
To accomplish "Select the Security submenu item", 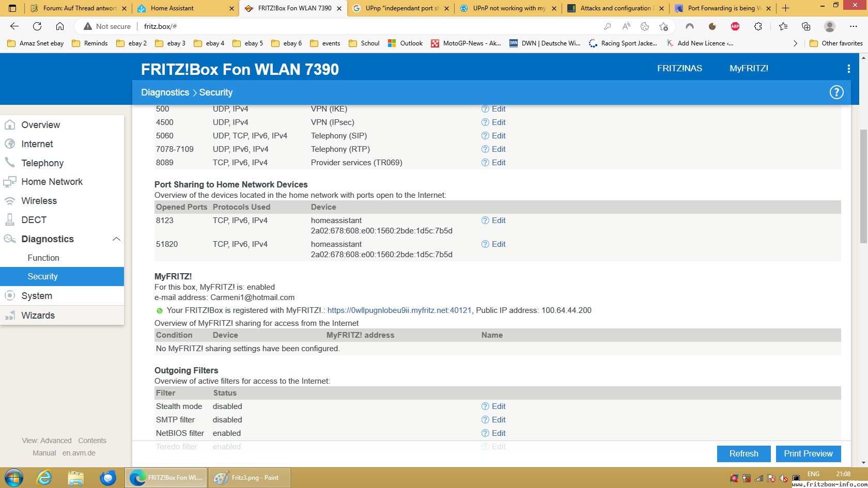I will pyautogui.click(x=62, y=276).
